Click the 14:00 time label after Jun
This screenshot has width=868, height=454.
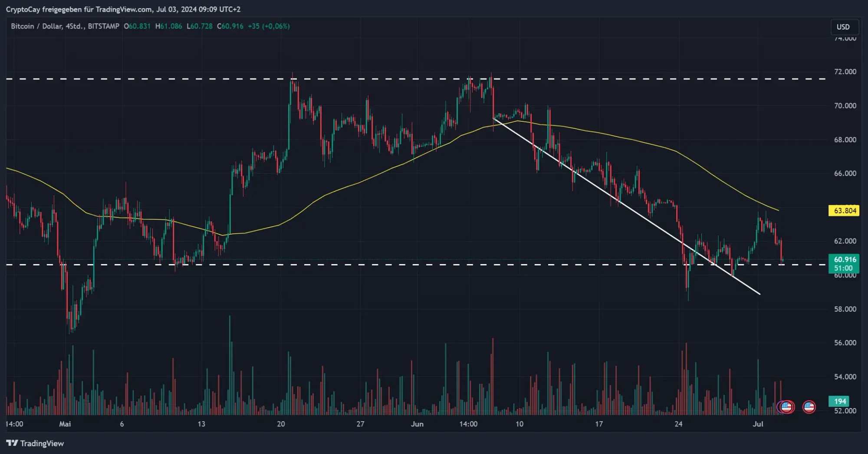click(468, 424)
